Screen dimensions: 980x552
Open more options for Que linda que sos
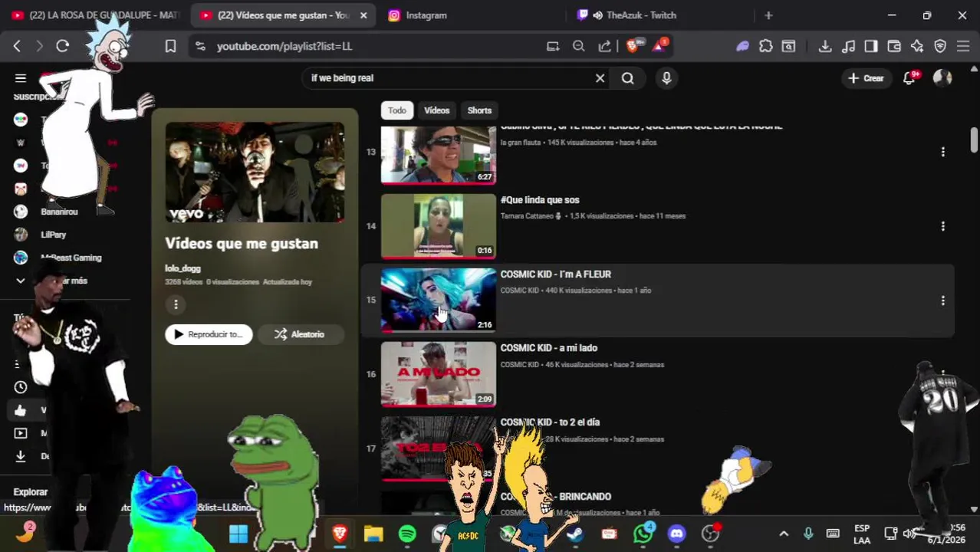tap(943, 226)
